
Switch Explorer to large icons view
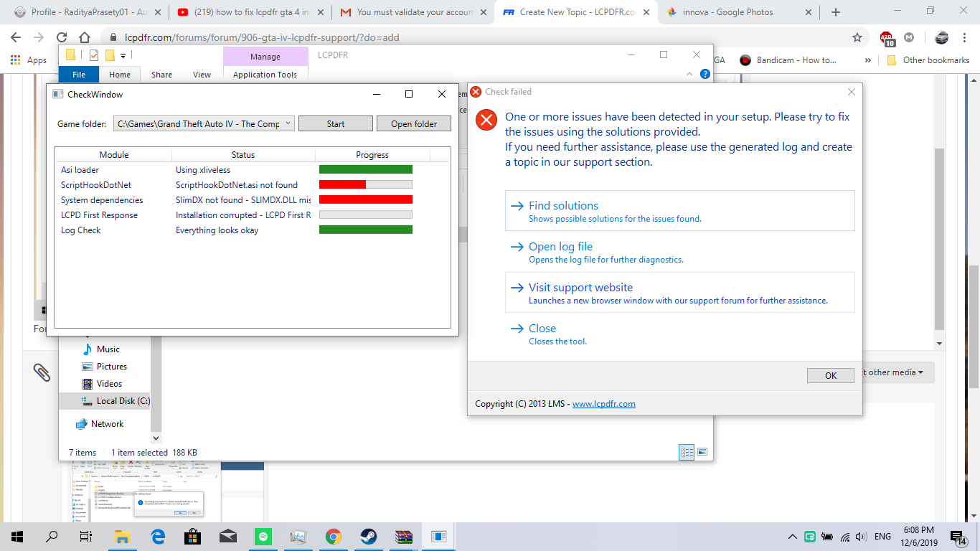coord(702,452)
